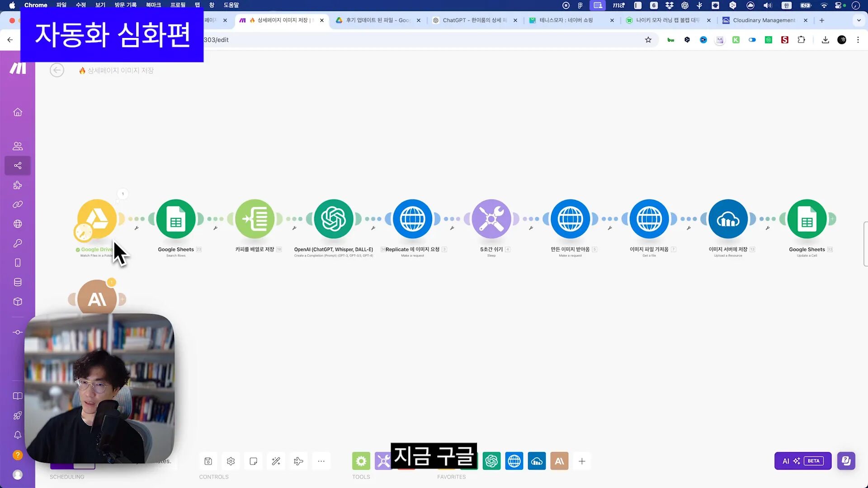Open the 카피를 배열로 저장 aggregator module
This screenshot has height=488, width=868.
[255, 219]
